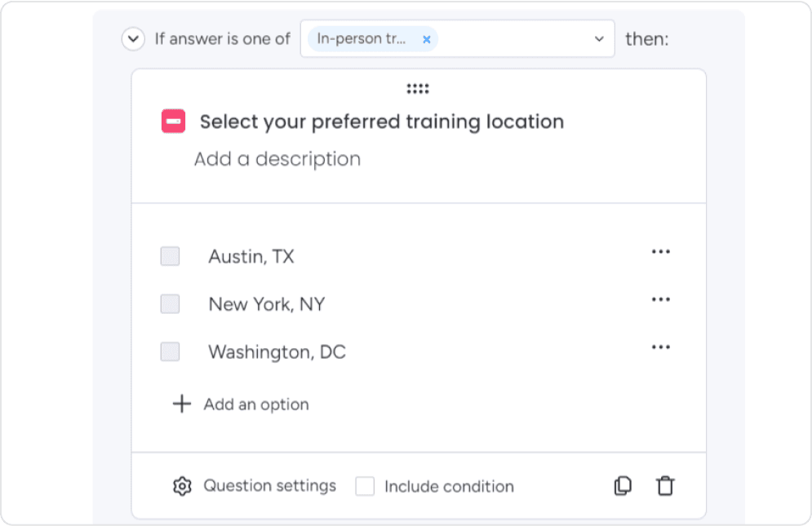This screenshot has width=812, height=526.
Task: Check the checkbox beside New York, NY
Action: (170, 303)
